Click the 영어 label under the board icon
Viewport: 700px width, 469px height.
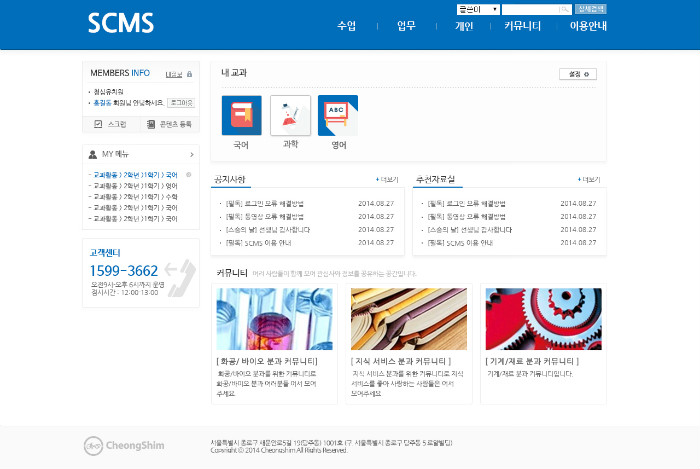338,145
